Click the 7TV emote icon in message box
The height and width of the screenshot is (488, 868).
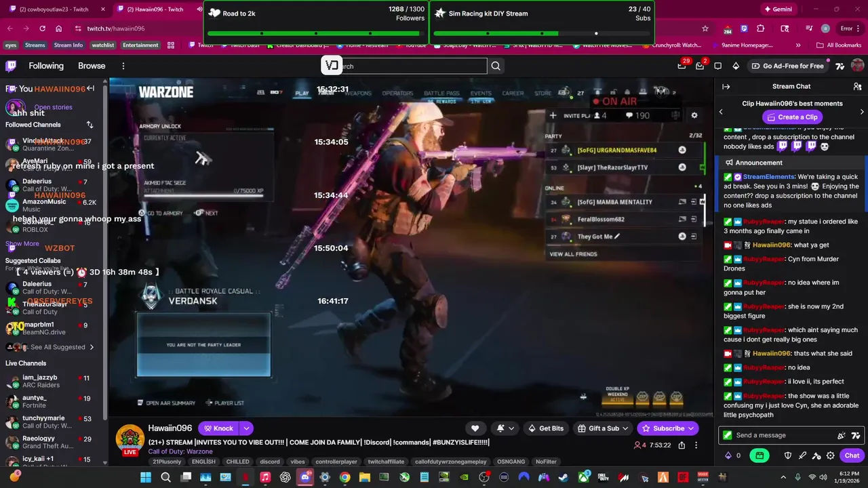coord(856,436)
